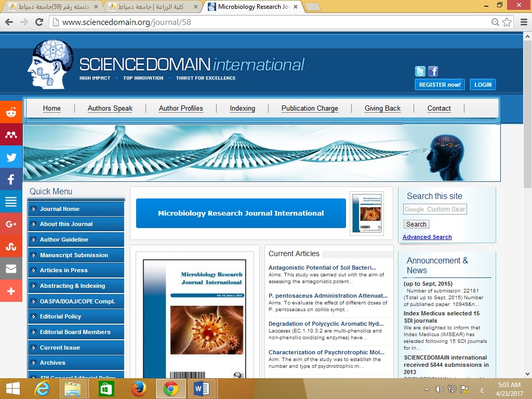Open the Giving Back navigation item
Screen dimensions: 532x399
point(382,108)
